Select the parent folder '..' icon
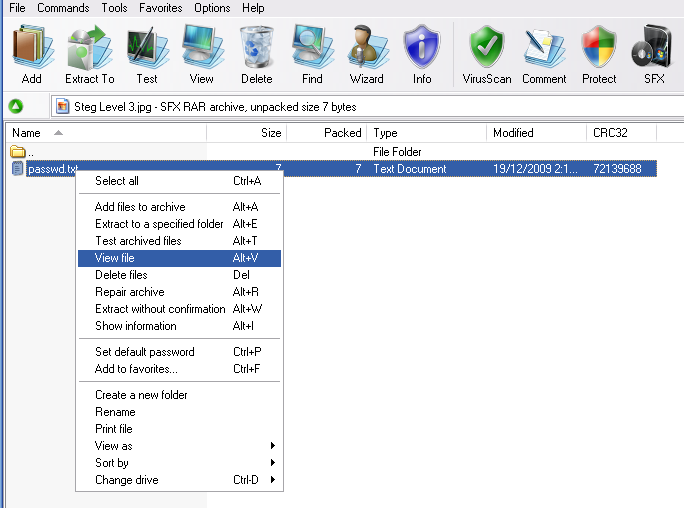 (x=17, y=152)
